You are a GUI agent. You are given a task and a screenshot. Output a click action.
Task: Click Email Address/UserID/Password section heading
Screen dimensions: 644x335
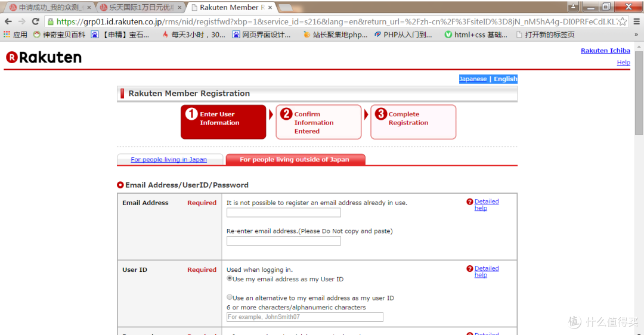187,185
